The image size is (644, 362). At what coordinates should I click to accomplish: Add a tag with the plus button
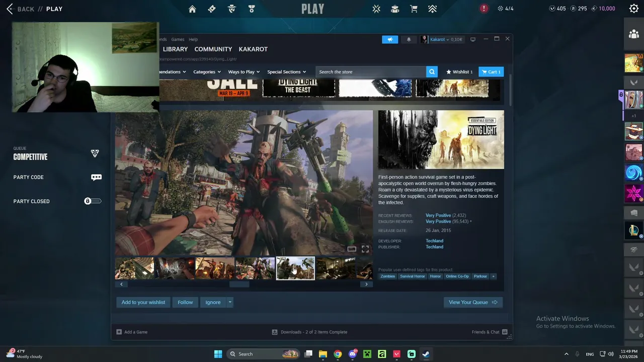coord(493,276)
